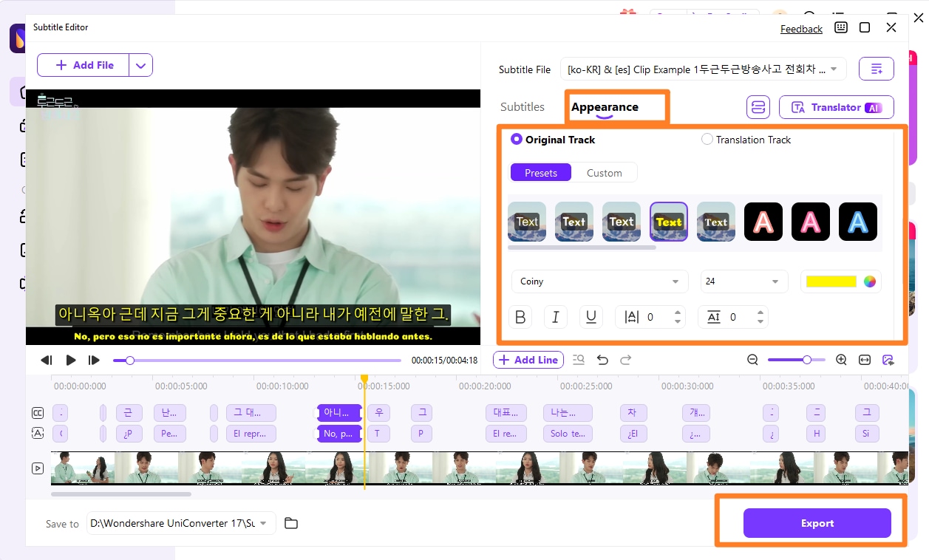Image resolution: width=929 pixels, height=560 pixels.
Task: Fit the timeline to window width
Action: pos(865,360)
